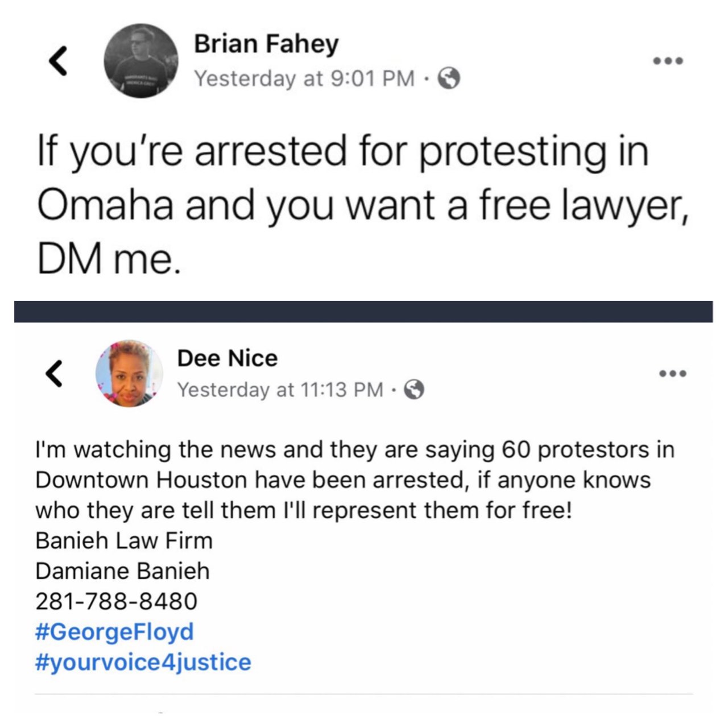
Task: Click the Yesterday at 11:13 PM timestamp
Action: [x=280, y=390]
